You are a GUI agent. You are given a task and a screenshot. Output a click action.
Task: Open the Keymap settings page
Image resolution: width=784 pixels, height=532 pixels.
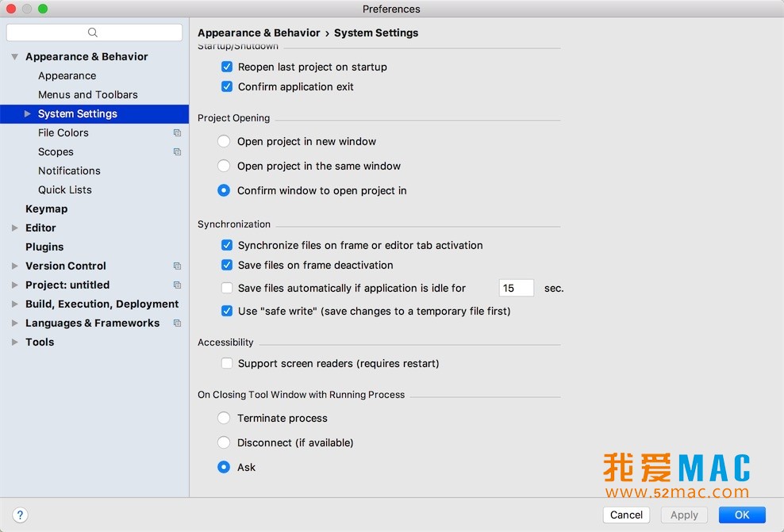47,209
